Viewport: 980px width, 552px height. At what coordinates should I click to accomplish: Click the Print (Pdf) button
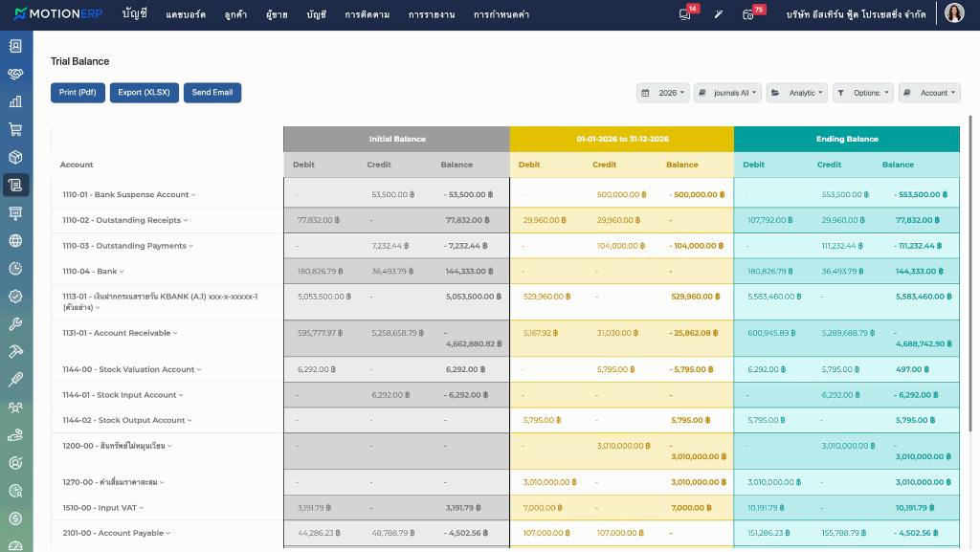78,93
